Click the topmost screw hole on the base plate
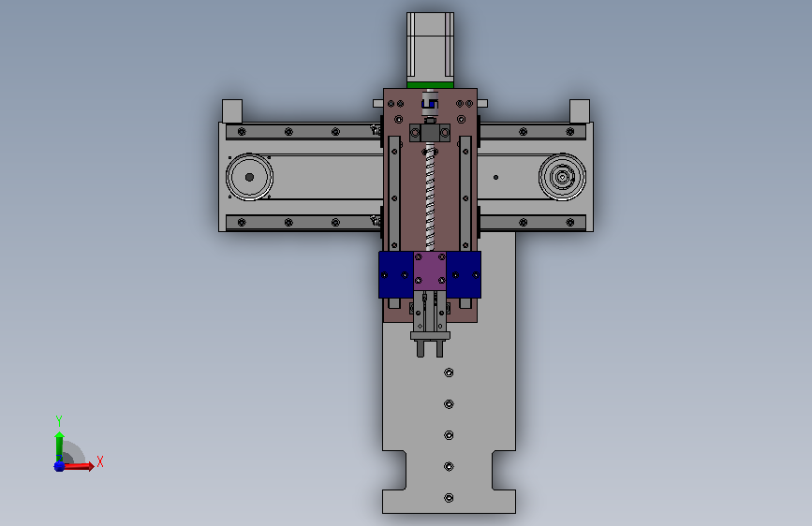The height and width of the screenshot is (526, 812). (449, 373)
